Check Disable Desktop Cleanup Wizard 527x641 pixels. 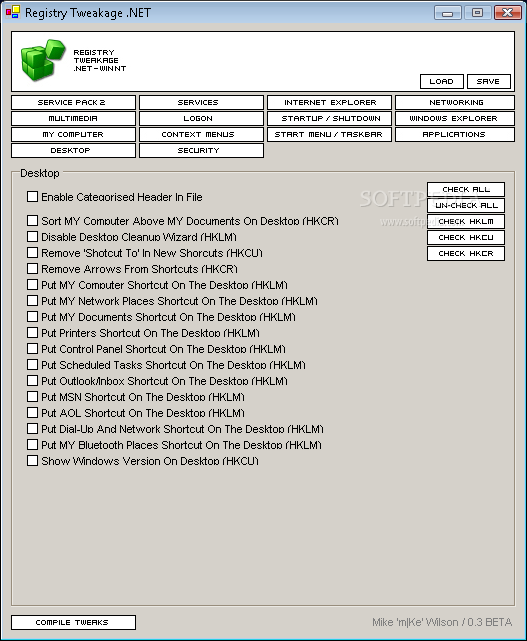point(32,237)
